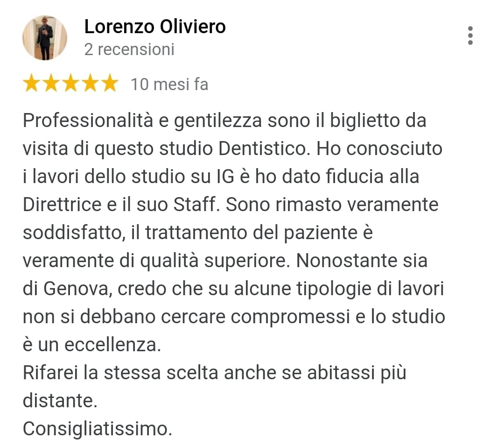Click the word 'Professionalità' in the review

coord(88,121)
